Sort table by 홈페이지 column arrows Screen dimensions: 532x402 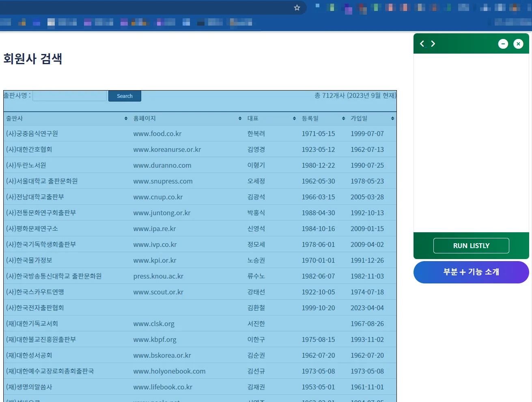(240, 119)
